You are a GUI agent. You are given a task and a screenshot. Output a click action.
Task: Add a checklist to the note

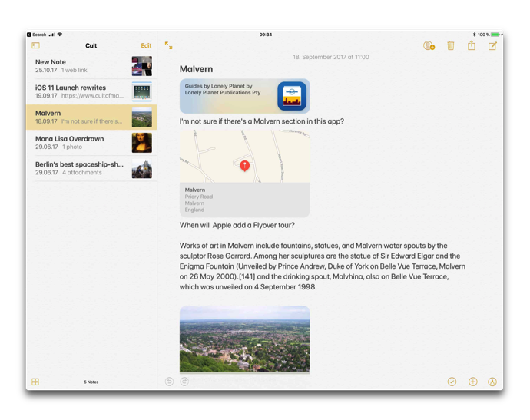click(x=452, y=382)
